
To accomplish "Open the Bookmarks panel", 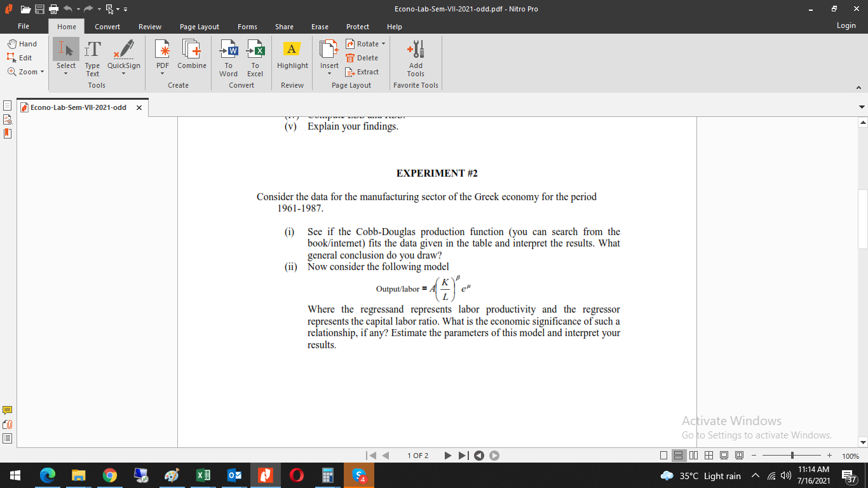I will point(8,133).
